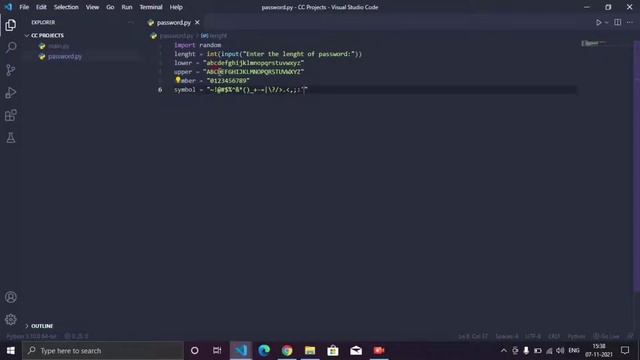This screenshot has width=640, height=360.
Task: Open main.py in the explorer tree
Action: pos(59,46)
